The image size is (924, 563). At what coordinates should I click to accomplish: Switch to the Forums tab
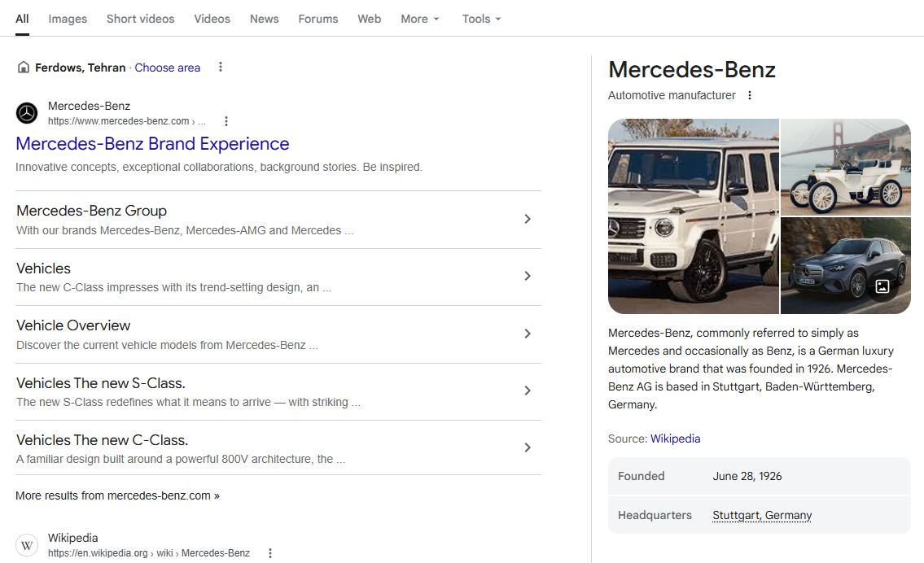coord(318,19)
